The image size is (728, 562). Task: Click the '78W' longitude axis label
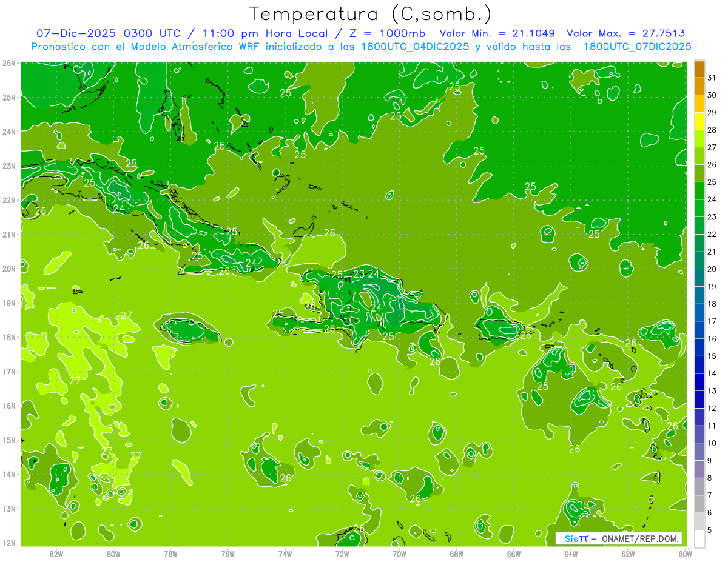pos(170,554)
